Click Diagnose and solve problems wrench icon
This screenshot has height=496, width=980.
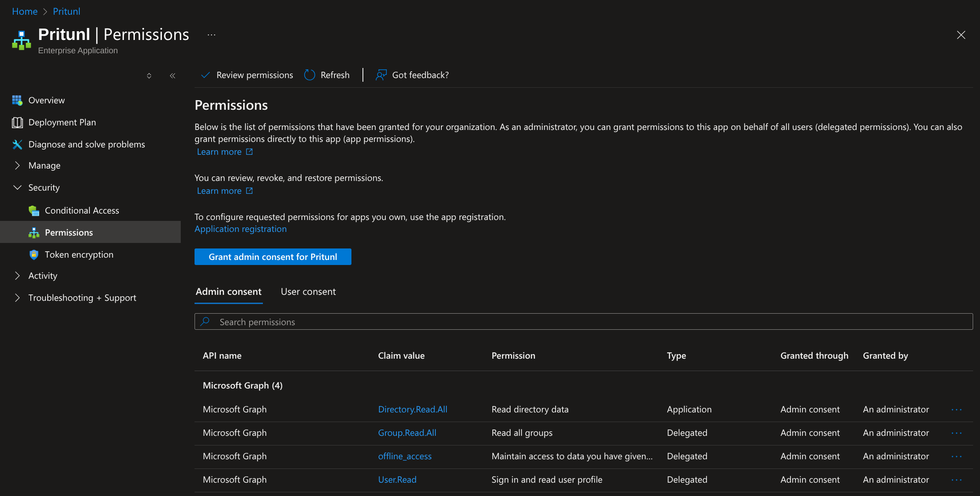tap(17, 144)
